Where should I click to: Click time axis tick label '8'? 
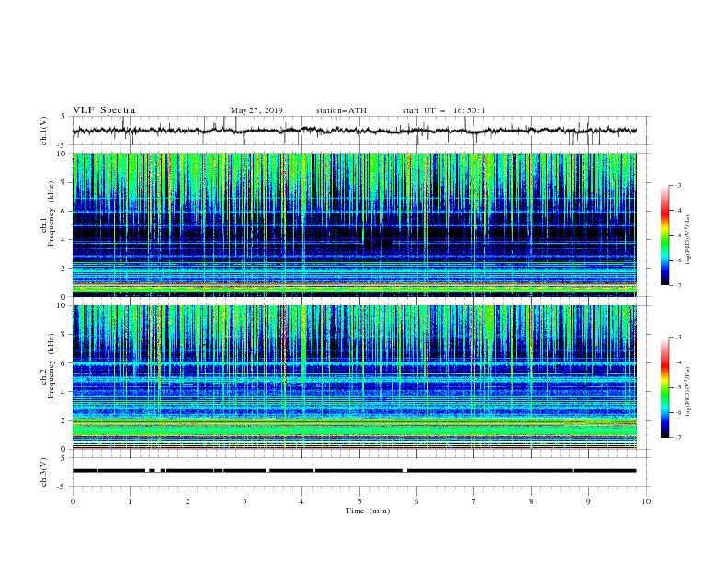coord(531,501)
